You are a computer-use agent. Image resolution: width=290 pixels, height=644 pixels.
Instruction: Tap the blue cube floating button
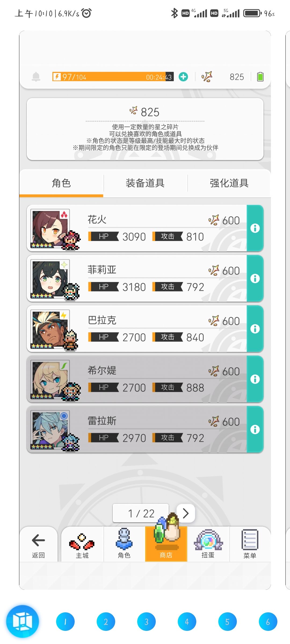tap(23, 621)
